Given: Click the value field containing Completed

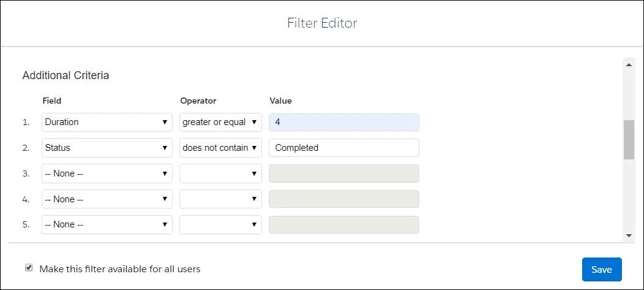Looking at the screenshot, I should tap(343, 148).
